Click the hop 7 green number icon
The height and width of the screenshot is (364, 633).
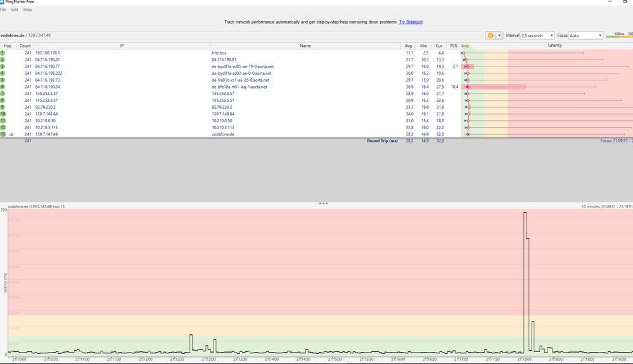tap(3, 94)
